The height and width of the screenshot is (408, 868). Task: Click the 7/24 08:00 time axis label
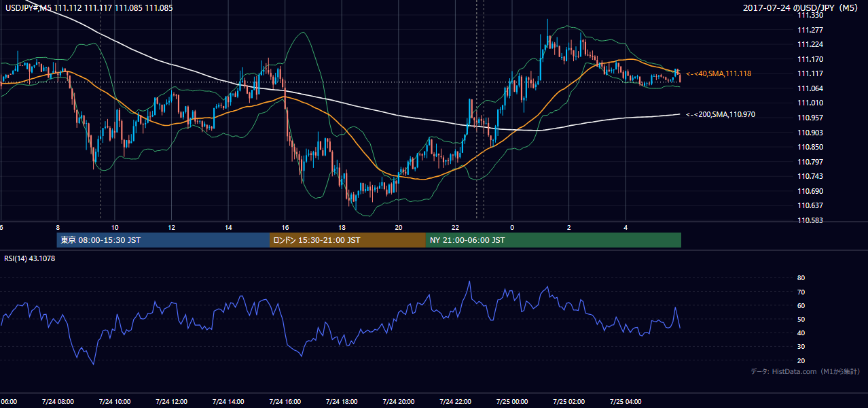pyautogui.click(x=58, y=402)
